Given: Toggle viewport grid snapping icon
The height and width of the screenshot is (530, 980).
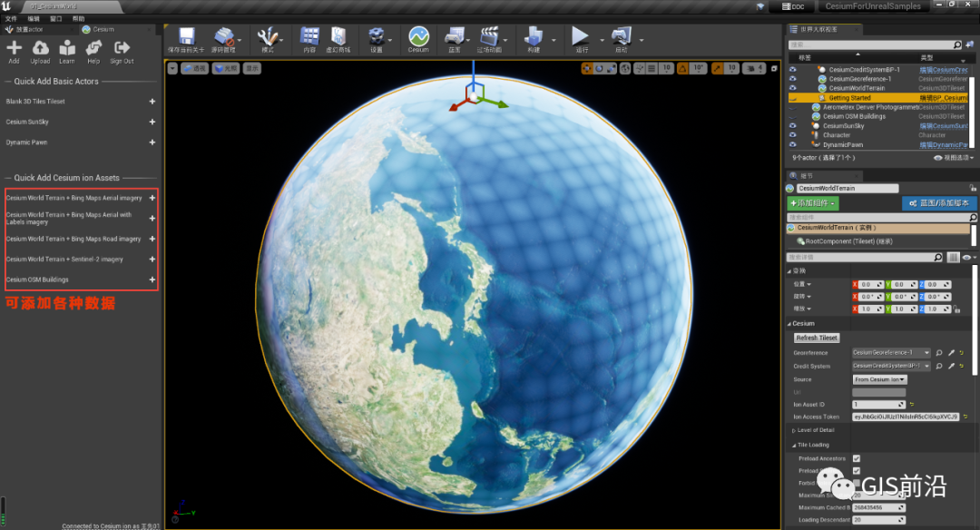Looking at the screenshot, I should (652, 69).
